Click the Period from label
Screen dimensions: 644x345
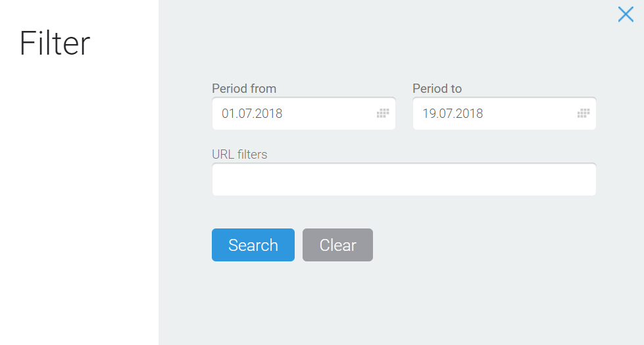[x=244, y=88]
